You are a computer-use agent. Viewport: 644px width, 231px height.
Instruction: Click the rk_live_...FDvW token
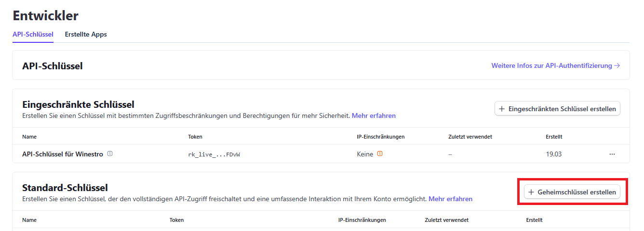(x=214, y=154)
